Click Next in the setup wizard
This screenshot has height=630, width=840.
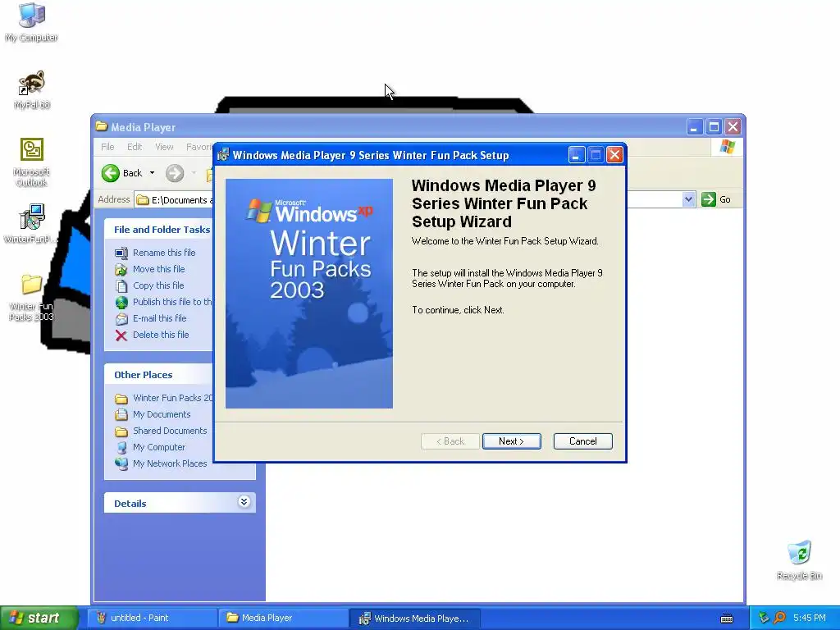click(512, 441)
